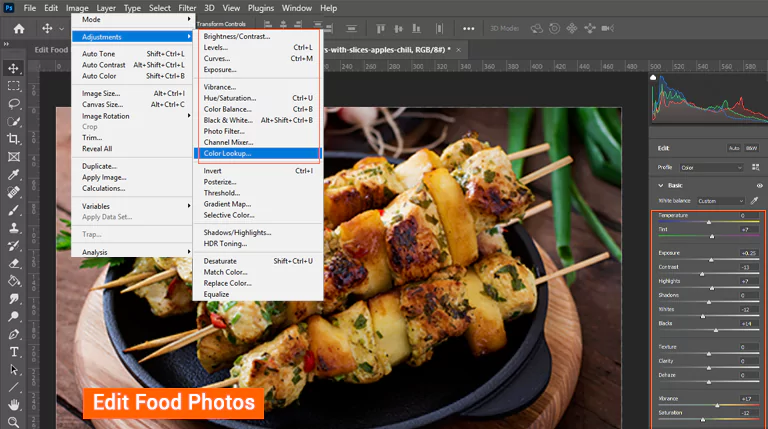
Task: Collapse the Basic section chevron
Action: [x=661, y=186]
